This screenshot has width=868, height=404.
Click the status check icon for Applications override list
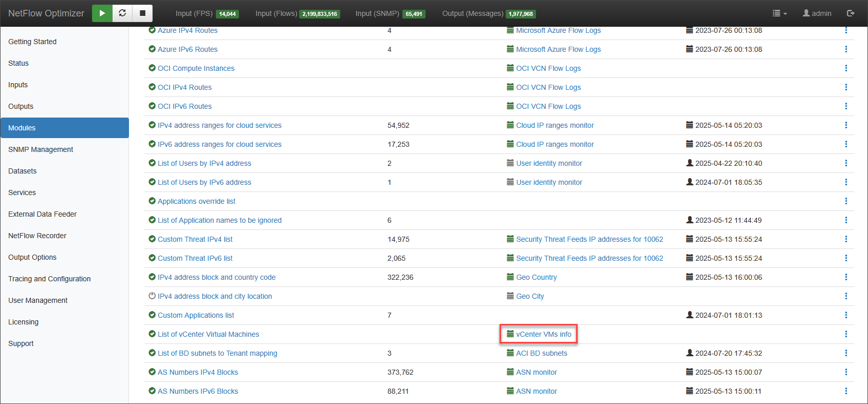click(x=152, y=201)
